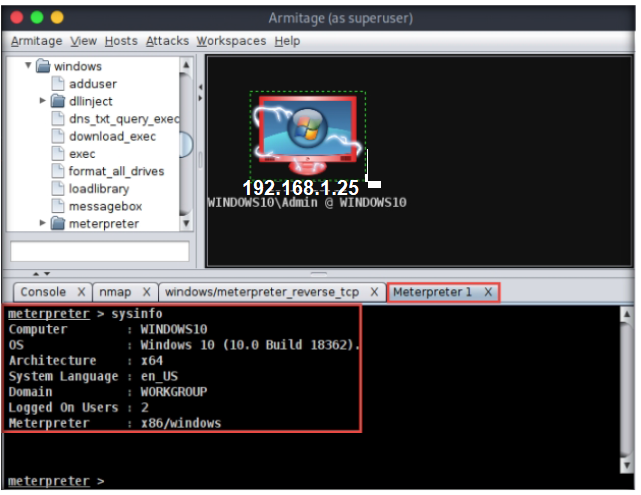The width and height of the screenshot is (641, 495).
Task: Open the Workspaces menu
Action: coord(231,41)
